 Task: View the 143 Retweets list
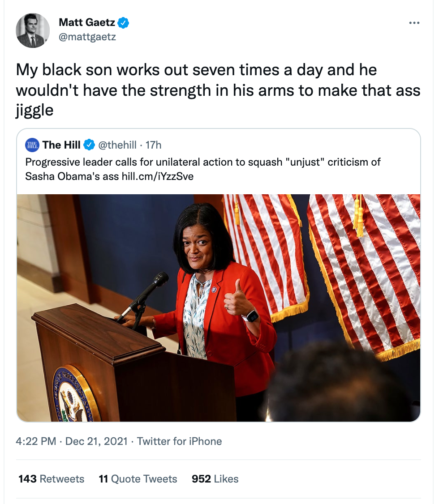(x=51, y=479)
